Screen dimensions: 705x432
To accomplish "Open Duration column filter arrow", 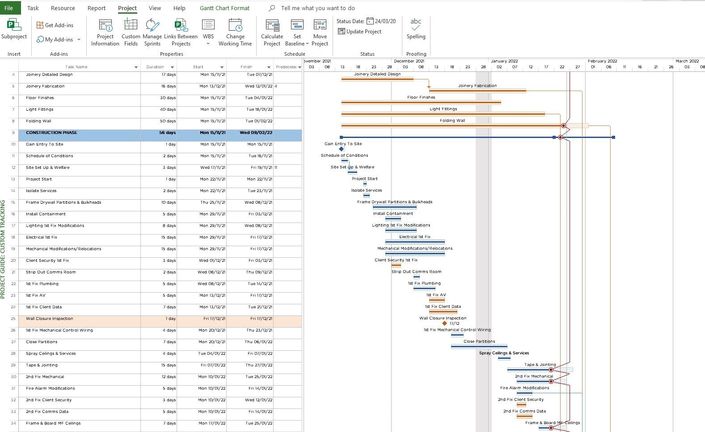I will [172, 67].
